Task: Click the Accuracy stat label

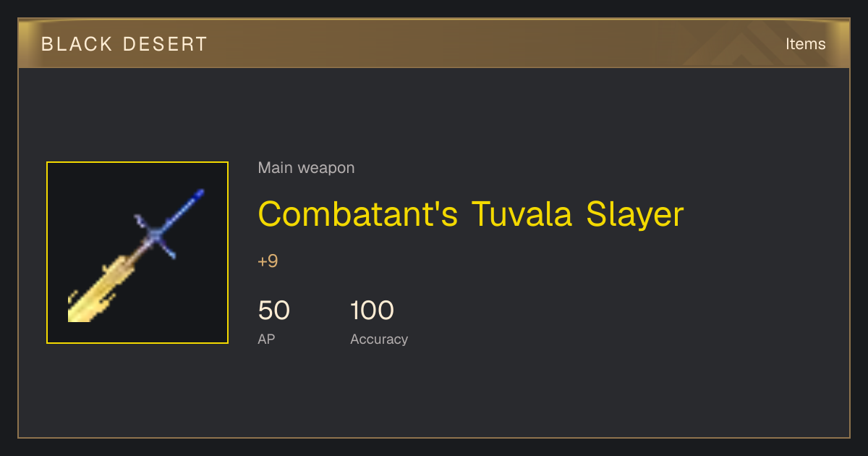Action: click(379, 339)
